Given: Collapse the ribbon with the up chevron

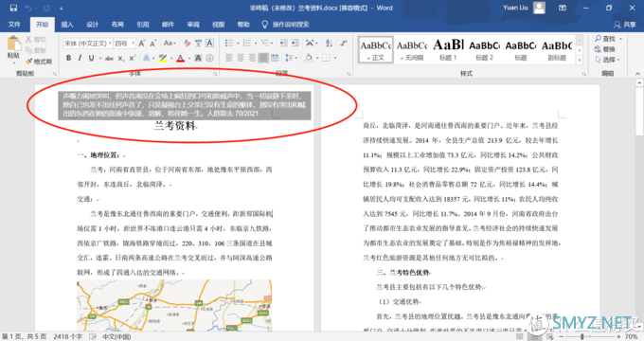Looking at the screenshot, I should (x=637, y=74).
